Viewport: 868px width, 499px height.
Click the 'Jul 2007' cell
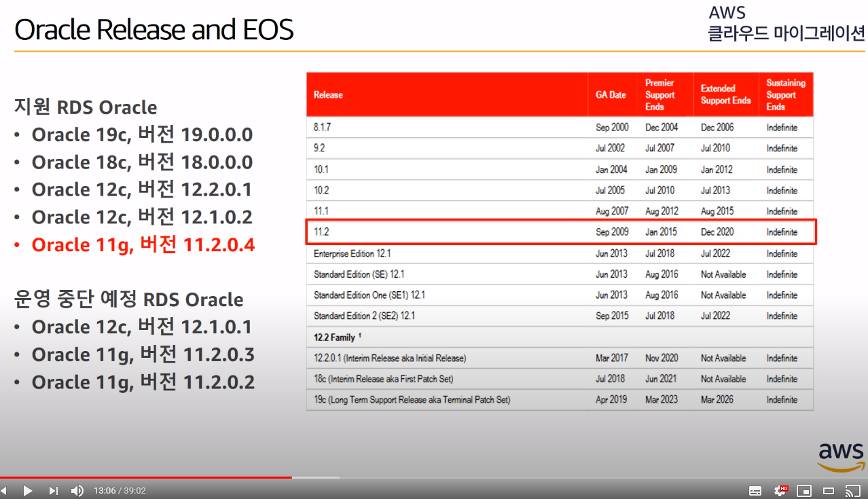click(659, 148)
